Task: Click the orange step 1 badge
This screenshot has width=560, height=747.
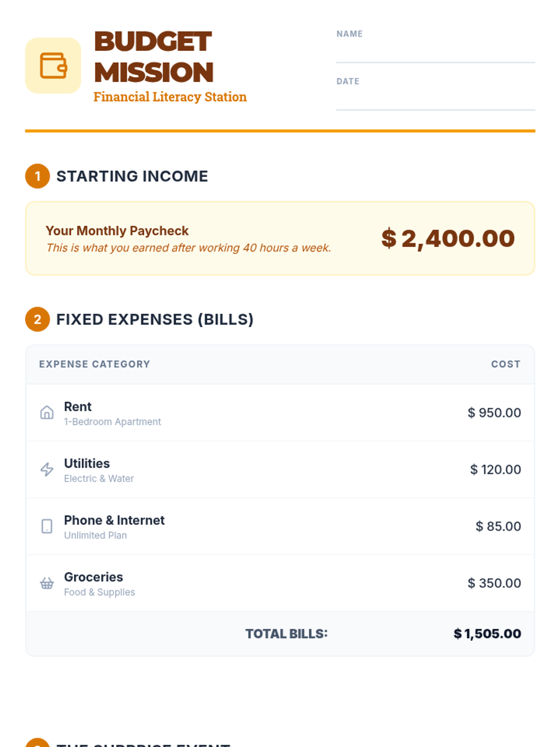Action: (37, 176)
